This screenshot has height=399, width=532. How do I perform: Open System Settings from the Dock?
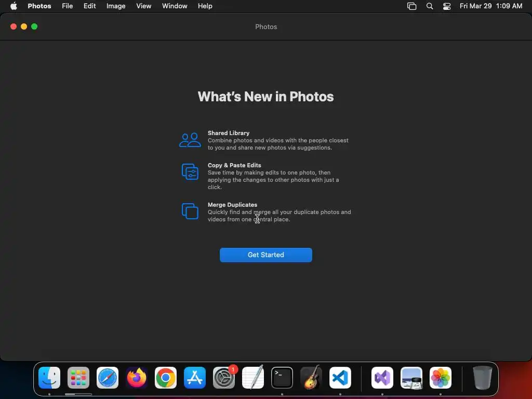tap(224, 378)
